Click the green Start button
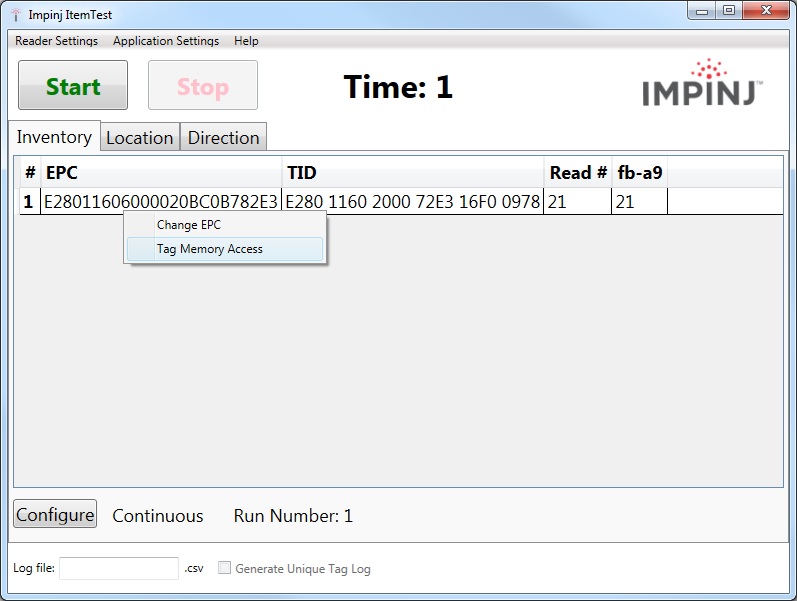Screen dimensions: 797x601 73,86
